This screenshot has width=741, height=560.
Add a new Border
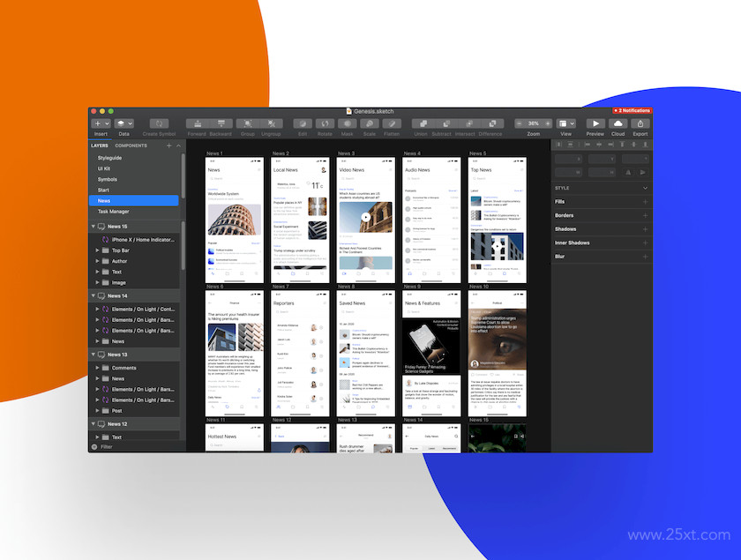645,215
